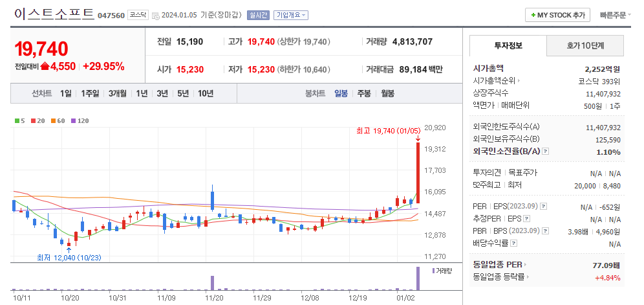
Task: Select the 3개월 line chart period
Action: 118,93
